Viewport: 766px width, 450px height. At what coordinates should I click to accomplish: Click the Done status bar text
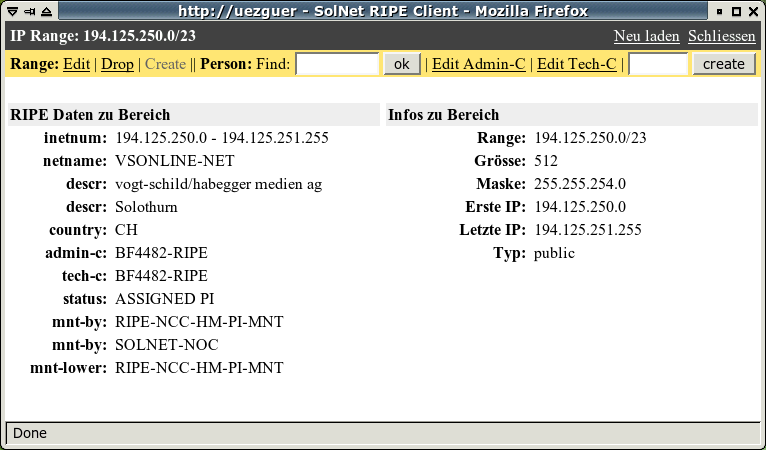point(30,433)
